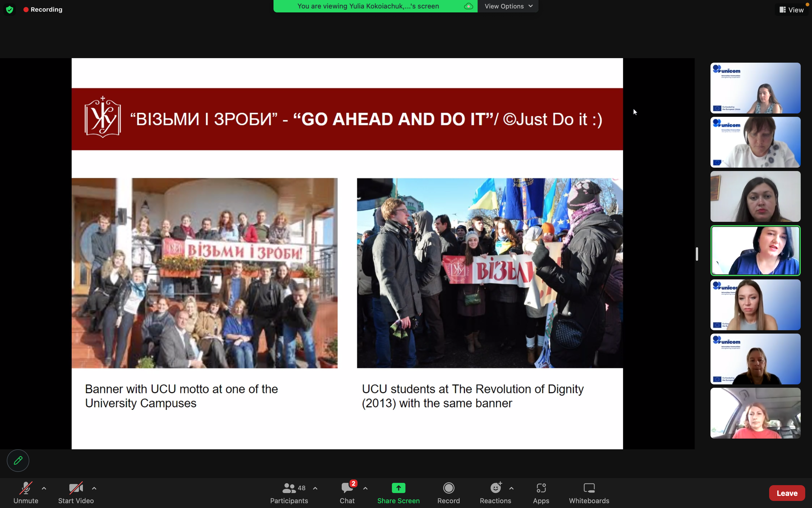Viewport: 812px width, 508px height.
Task: Click the cloud recording icon in the green banner
Action: [x=468, y=6]
